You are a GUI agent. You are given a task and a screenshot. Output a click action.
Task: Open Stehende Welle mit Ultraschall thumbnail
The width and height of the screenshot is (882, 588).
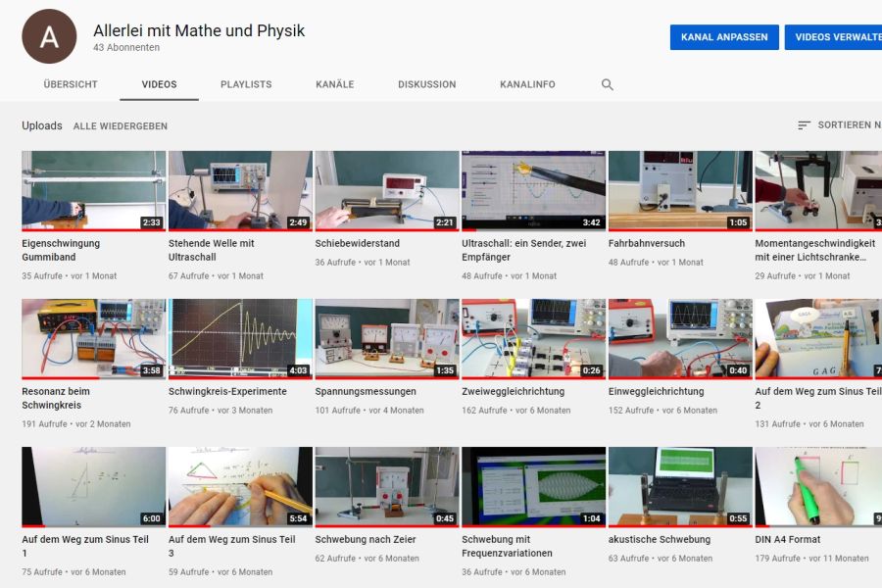click(x=240, y=191)
